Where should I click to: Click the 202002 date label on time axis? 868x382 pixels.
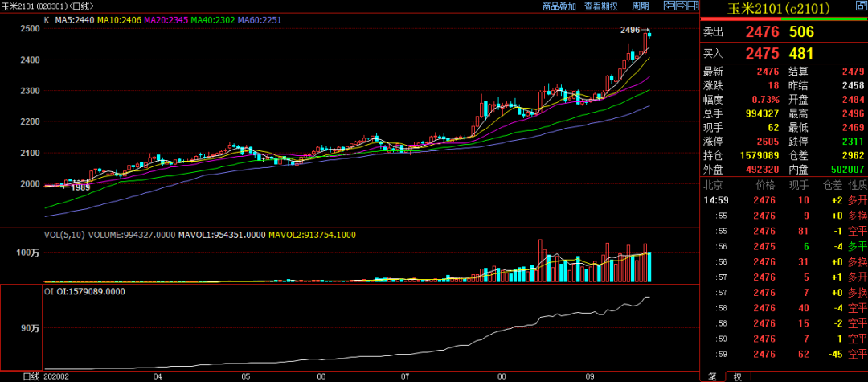(55, 376)
